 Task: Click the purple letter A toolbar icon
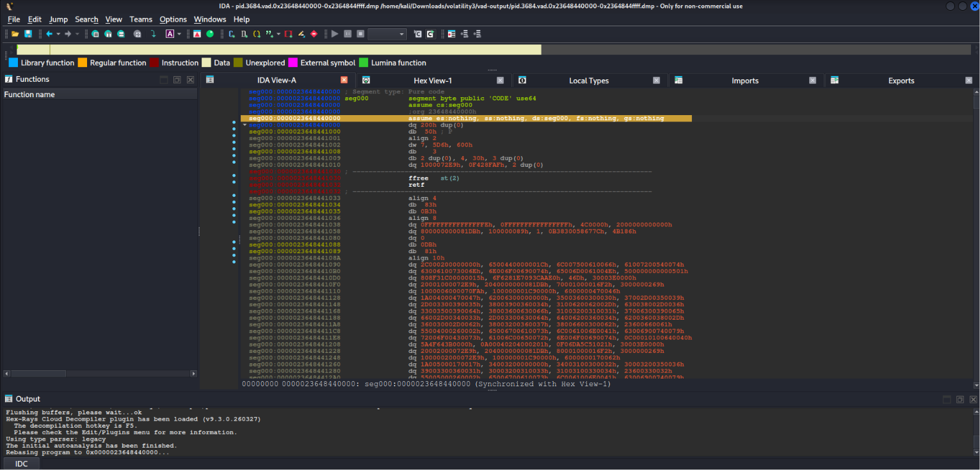pos(170,34)
